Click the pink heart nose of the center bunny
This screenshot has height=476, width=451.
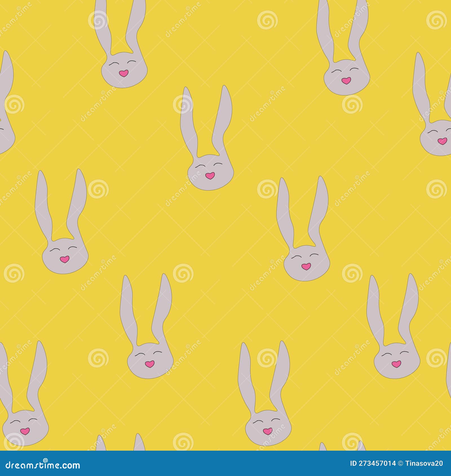tap(210, 175)
